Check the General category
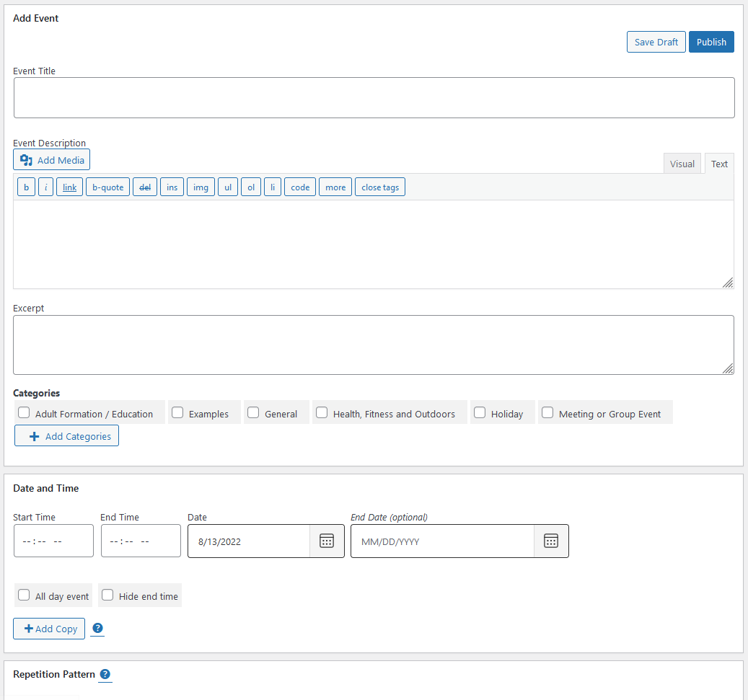The image size is (748, 700). point(253,412)
